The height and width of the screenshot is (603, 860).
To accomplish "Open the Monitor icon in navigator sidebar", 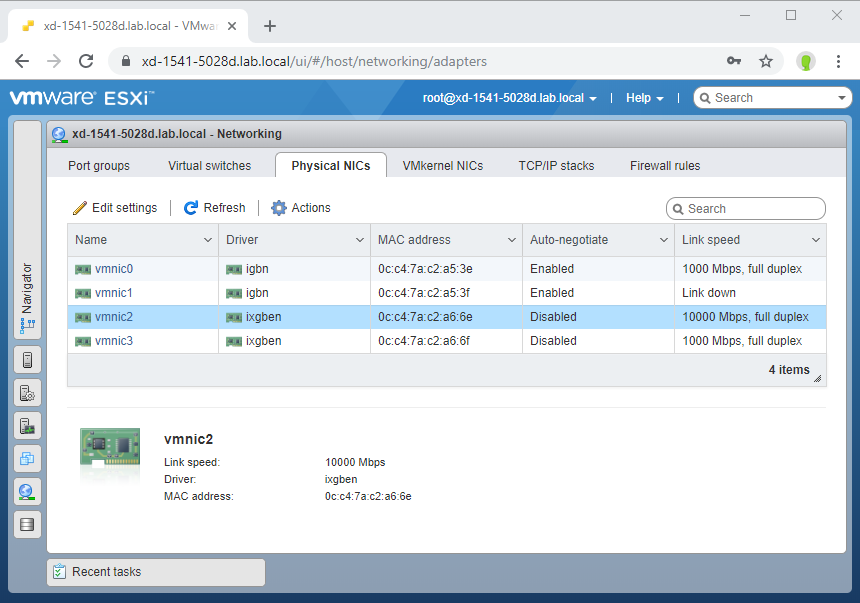I will (27, 426).
